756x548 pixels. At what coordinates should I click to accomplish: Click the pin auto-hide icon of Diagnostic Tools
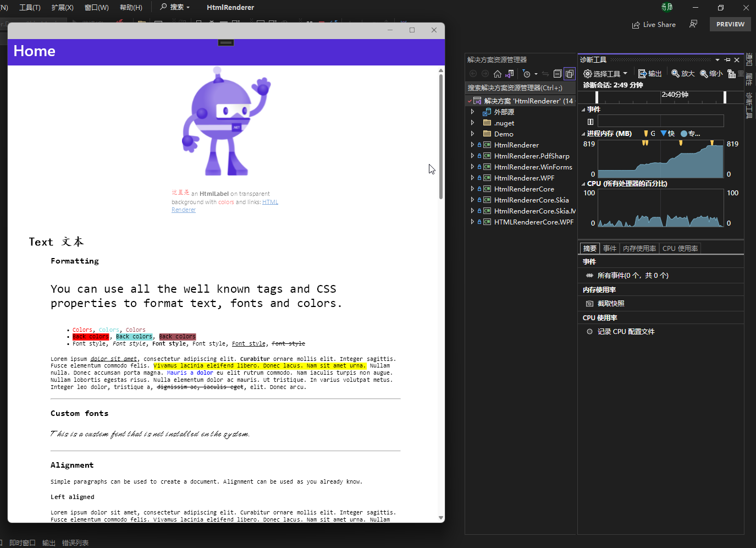(x=727, y=60)
